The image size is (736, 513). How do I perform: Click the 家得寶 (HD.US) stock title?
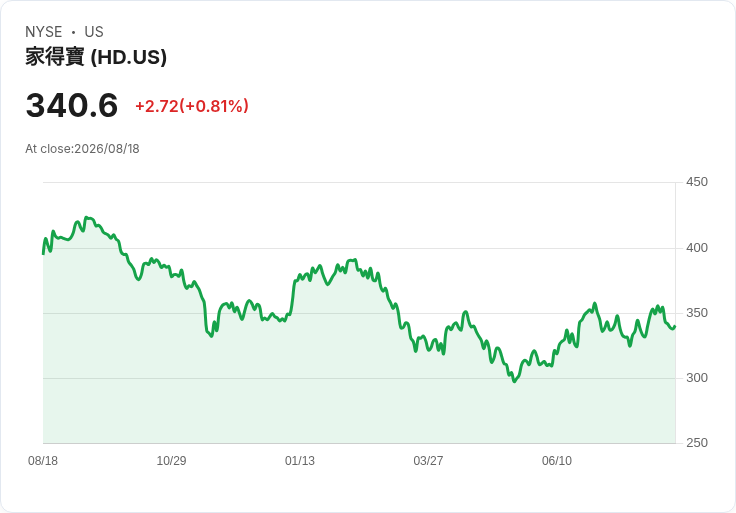96,57
